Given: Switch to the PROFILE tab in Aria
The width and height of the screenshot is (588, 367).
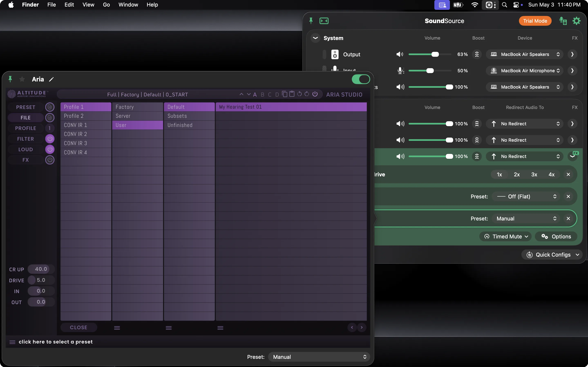Looking at the screenshot, I should tap(26, 128).
